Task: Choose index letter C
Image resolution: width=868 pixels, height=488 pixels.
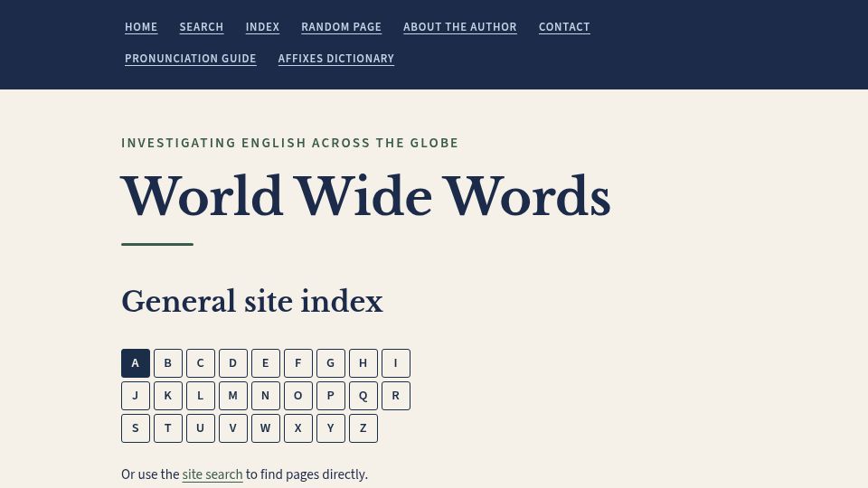Action: click(201, 363)
